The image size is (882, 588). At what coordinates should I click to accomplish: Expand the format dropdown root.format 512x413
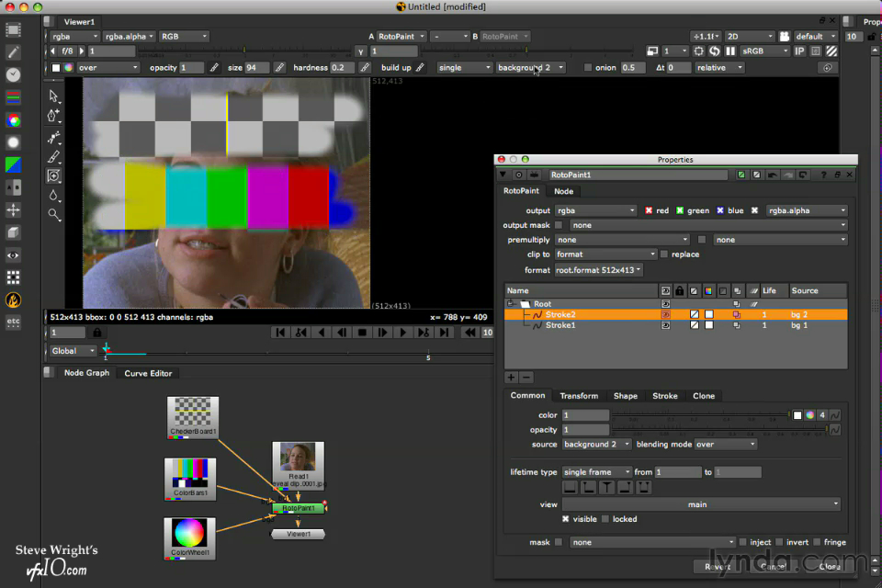tap(599, 271)
